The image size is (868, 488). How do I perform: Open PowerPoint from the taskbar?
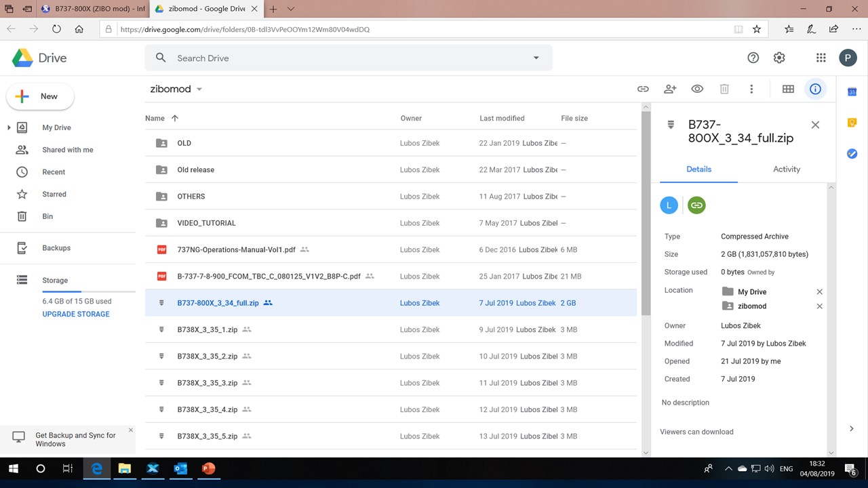click(208, 468)
